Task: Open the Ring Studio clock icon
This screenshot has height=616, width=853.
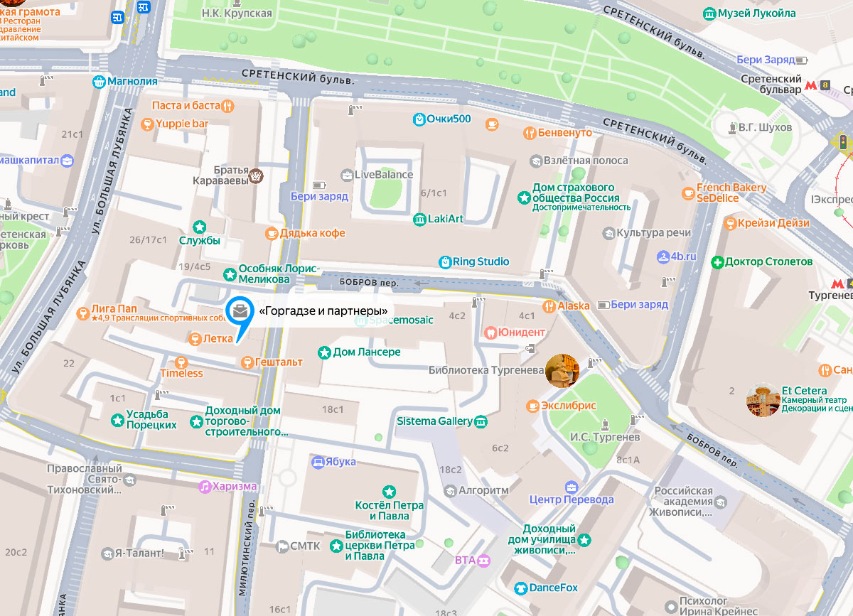Action: click(445, 261)
